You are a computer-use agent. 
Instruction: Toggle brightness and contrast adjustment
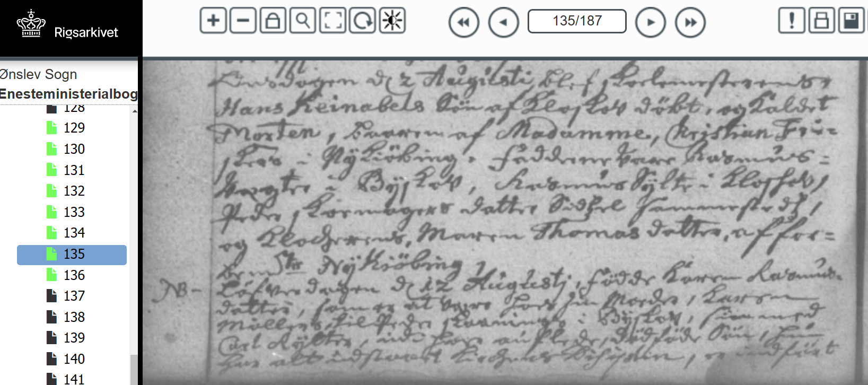(392, 21)
